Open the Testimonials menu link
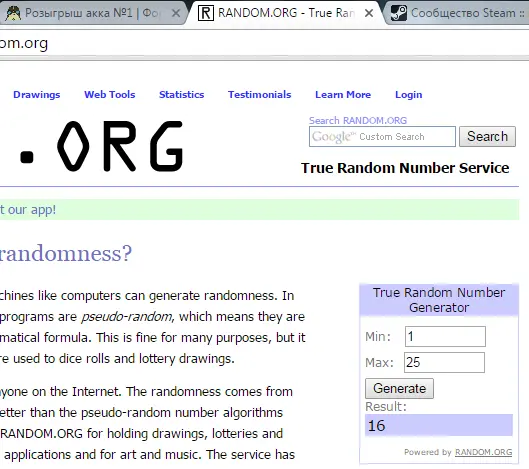This screenshot has height=469, width=529. point(259,94)
